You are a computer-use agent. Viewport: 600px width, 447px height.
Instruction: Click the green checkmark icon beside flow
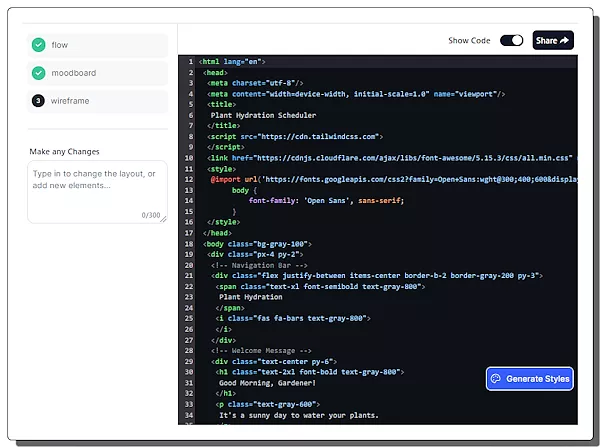tap(39, 45)
